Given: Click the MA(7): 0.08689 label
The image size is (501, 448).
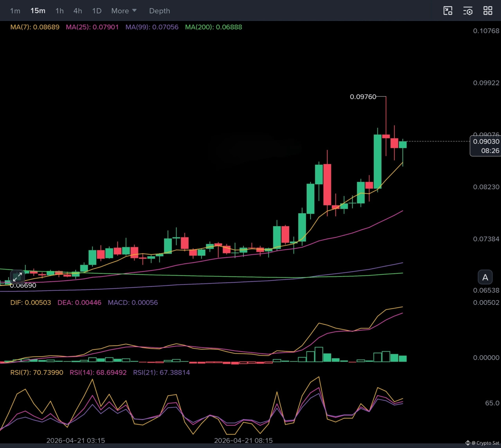Looking at the screenshot, I should tap(35, 27).
